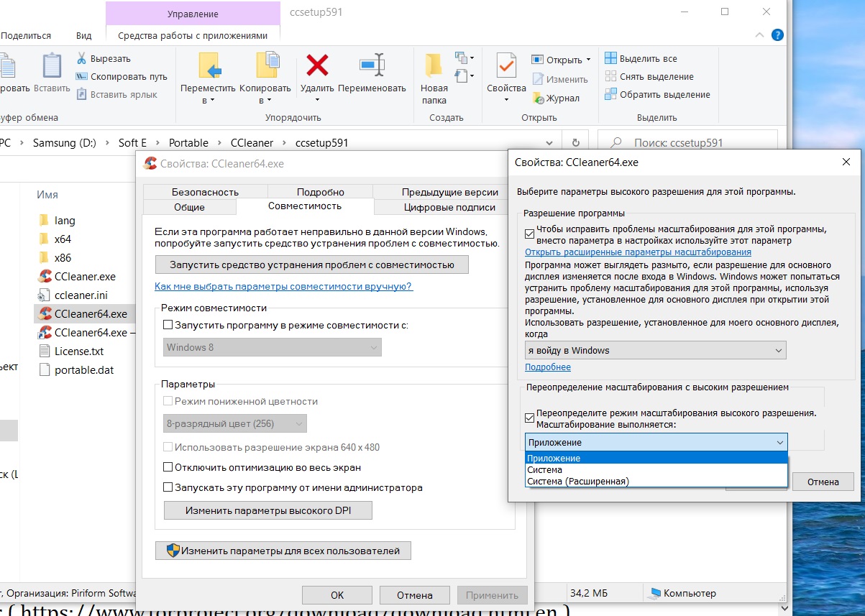Choose Система in the dropdown list

(x=656, y=469)
